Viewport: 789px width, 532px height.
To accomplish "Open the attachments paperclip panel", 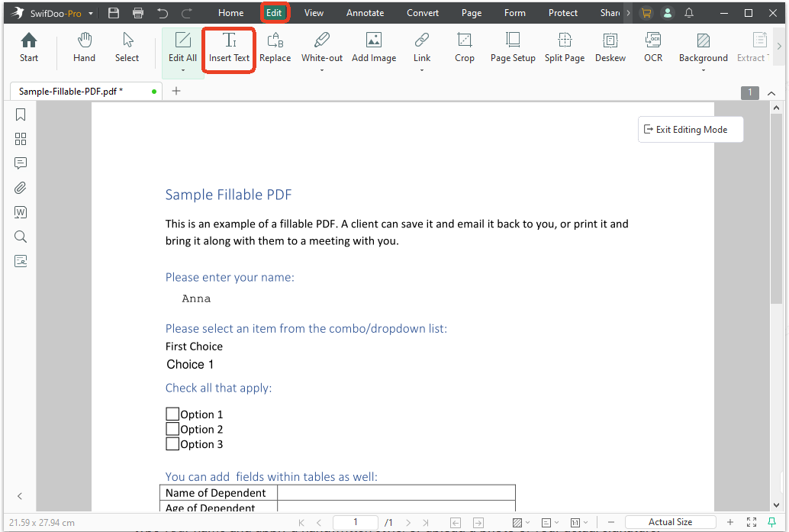I will 21,188.
